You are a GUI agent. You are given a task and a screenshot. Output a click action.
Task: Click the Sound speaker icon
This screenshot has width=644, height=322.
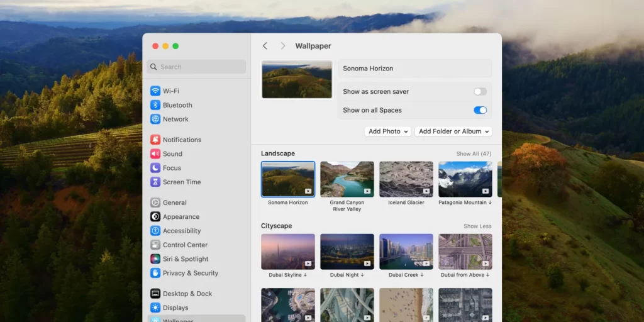[x=155, y=153]
